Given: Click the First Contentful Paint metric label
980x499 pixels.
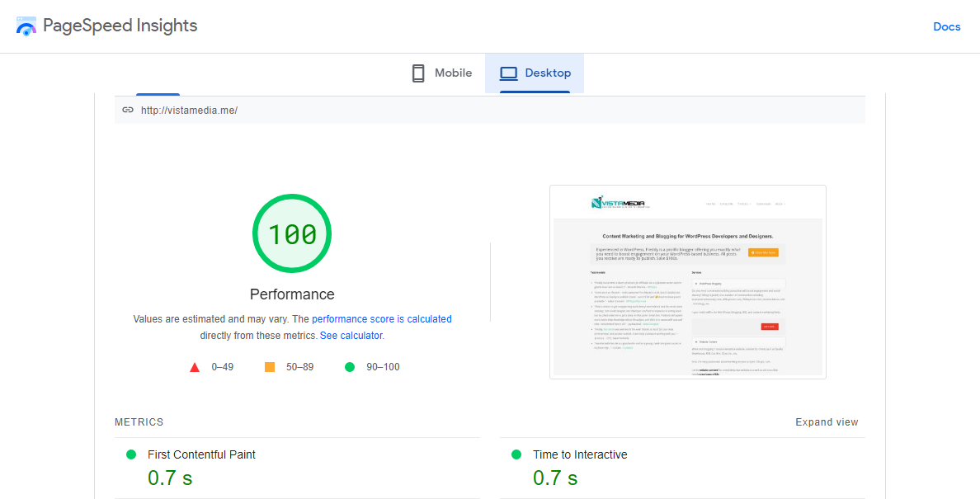Looking at the screenshot, I should click(201, 454).
